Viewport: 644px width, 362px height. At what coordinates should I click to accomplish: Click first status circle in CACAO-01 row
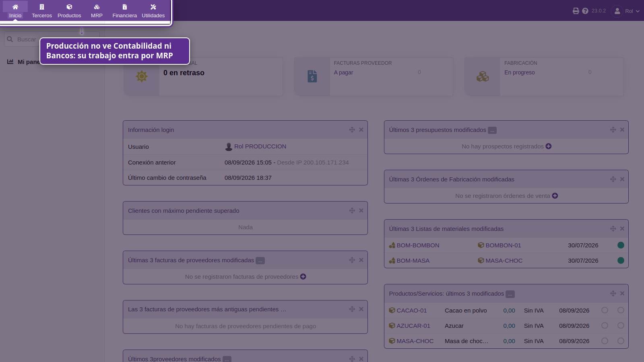pyautogui.click(x=605, y=310)
